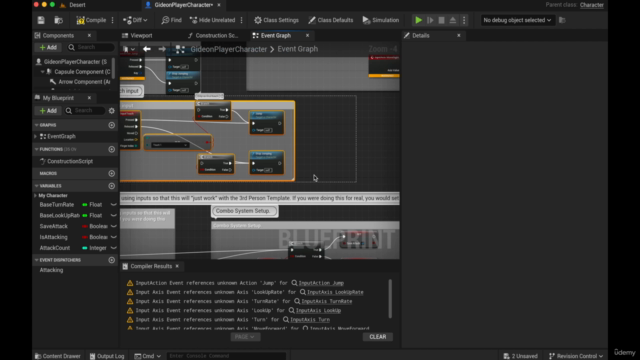Close the Event Graph tab

click(x=307, y=36)
